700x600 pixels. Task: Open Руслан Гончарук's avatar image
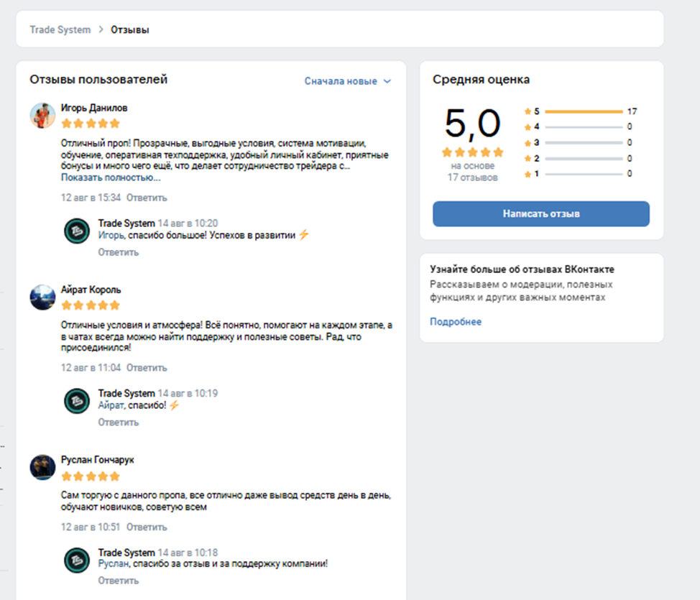(x=42, y=467)
